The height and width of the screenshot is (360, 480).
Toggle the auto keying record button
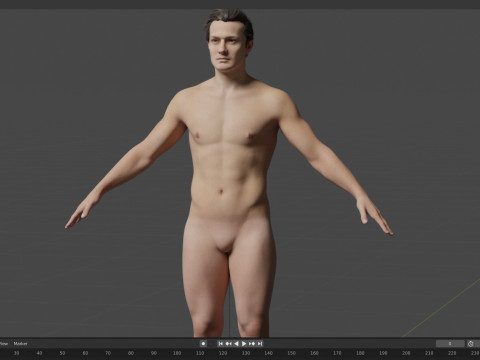click(x=203, y=344)
